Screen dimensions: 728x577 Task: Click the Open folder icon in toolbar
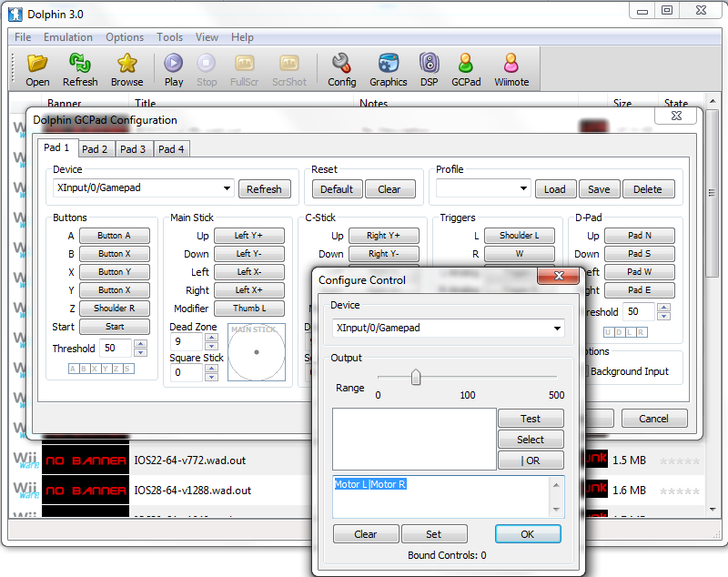[x=37, y=70]
